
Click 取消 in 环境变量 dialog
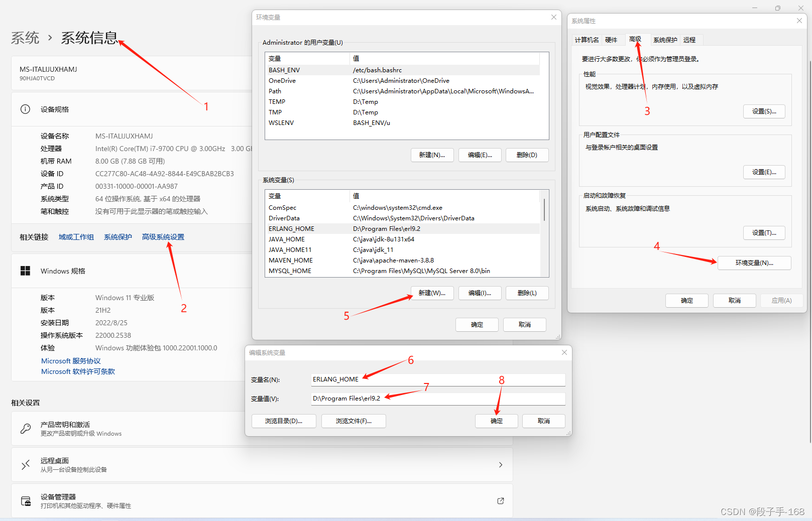(524, 325)
